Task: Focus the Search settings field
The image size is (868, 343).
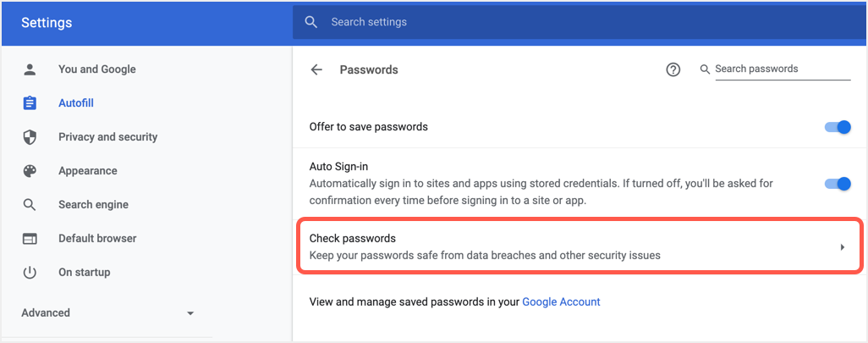Action: (x=508, y=22)
